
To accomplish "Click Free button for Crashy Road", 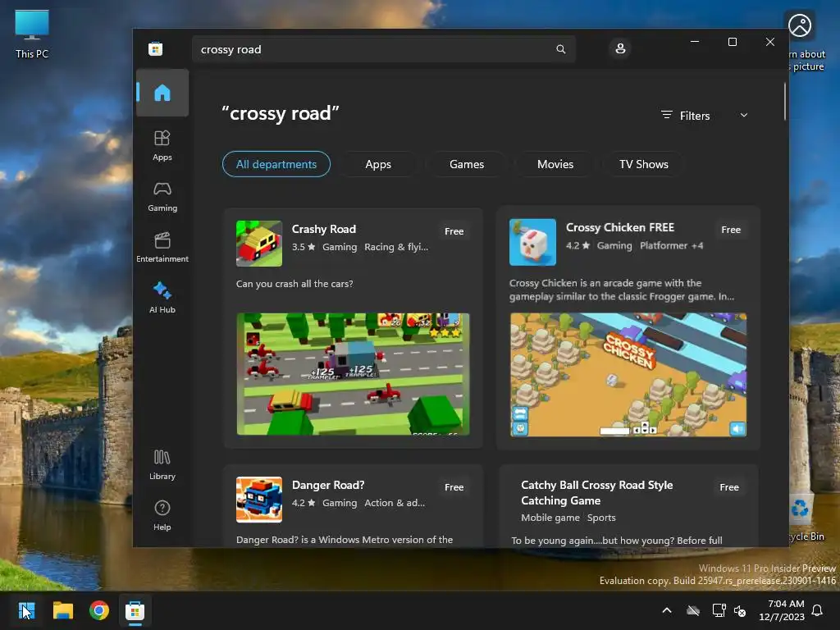I will coord(454,231).
